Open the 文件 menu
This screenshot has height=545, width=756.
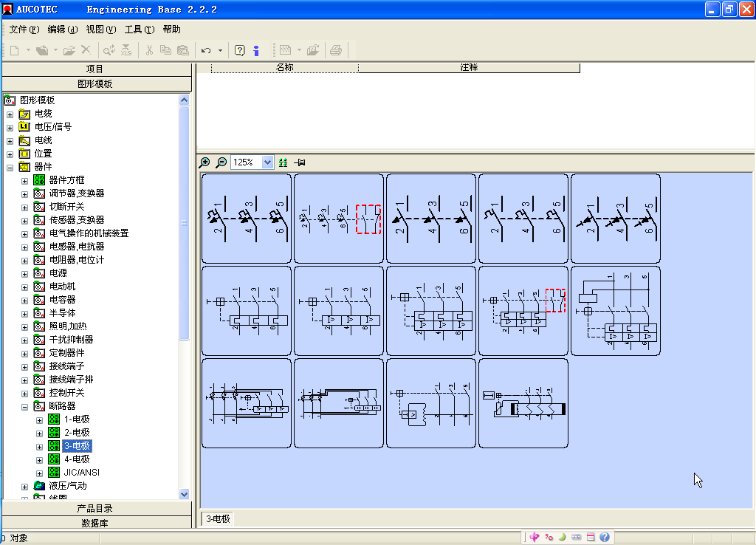pyautogui.click(x=24, y=30)
